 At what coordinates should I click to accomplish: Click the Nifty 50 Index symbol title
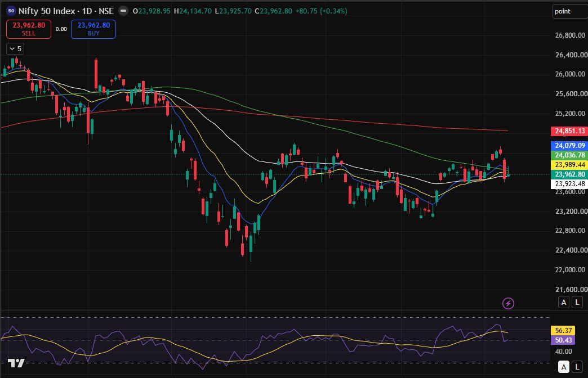coord(66,11)
